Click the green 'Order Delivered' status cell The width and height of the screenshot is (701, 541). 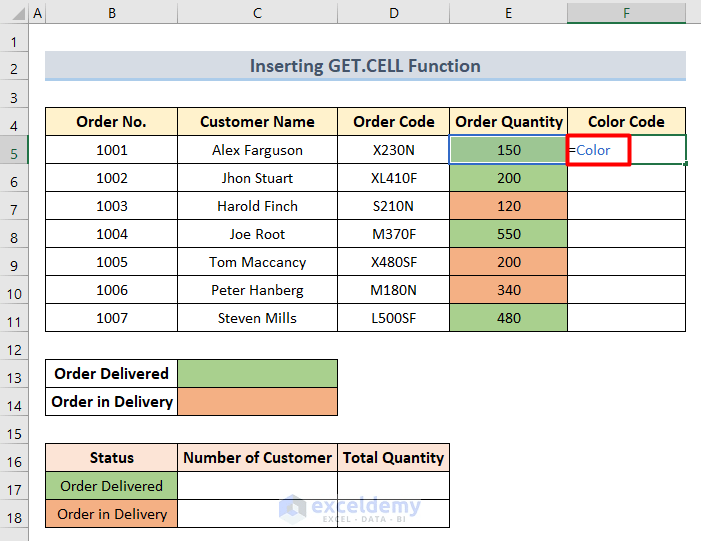pos(111,486)
